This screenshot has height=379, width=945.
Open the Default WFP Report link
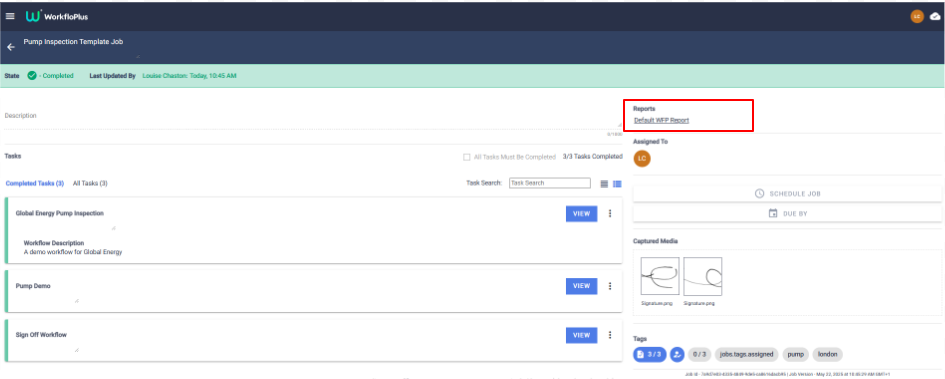(661, 121)
